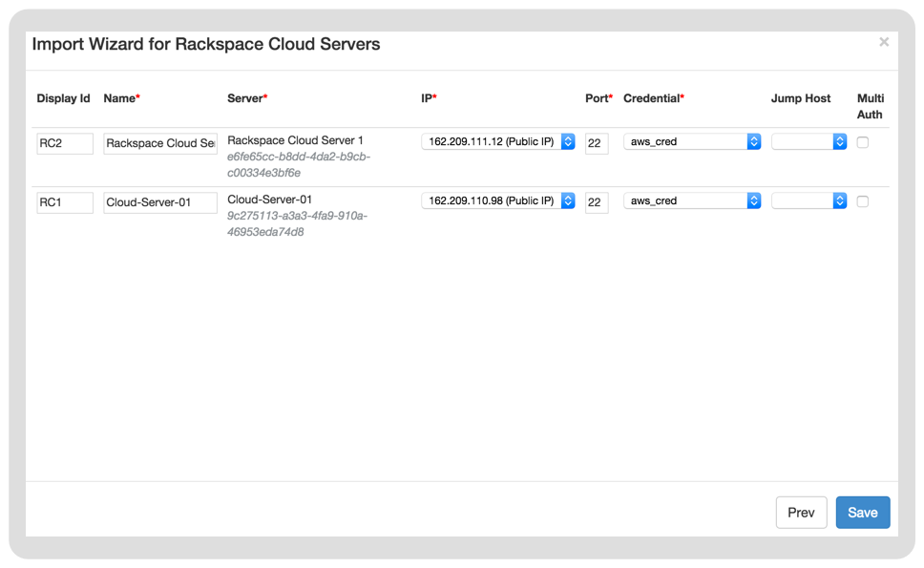Close the Import Wizard dialog
This screenshot has width=924, height=568.
tap(883, 42)
